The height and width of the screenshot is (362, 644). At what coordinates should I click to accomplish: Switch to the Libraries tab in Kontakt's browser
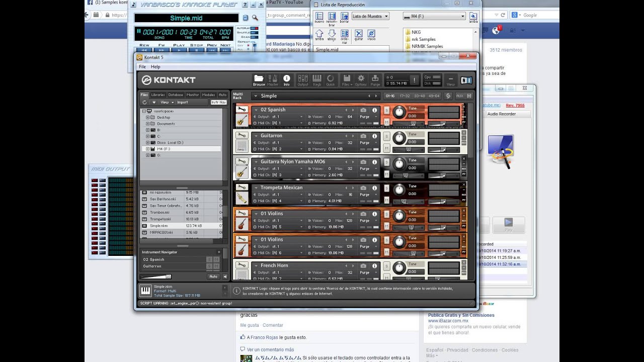click(158, 95)
